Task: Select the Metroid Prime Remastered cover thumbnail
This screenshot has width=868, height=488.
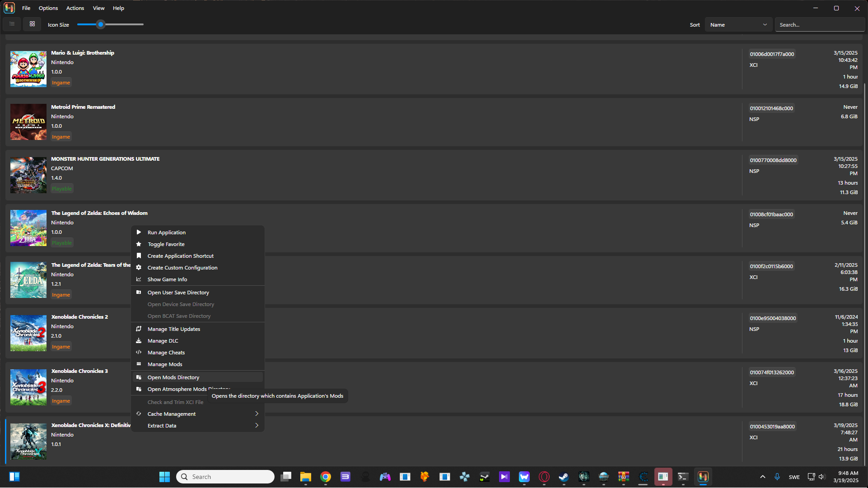Action: click(x=28, y=122)
